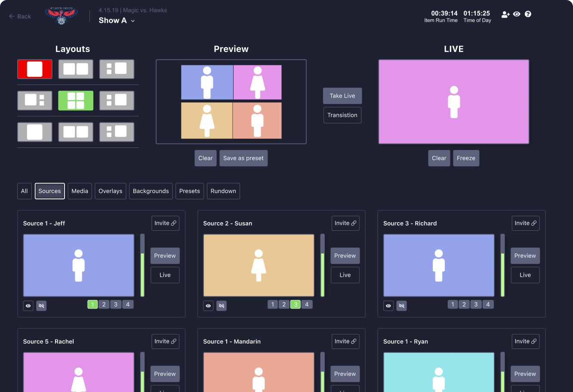Viewport: 573px width, 392px height.
Task: Mute audio for Source 3 - Richard
Action: (x=401, y=306)
